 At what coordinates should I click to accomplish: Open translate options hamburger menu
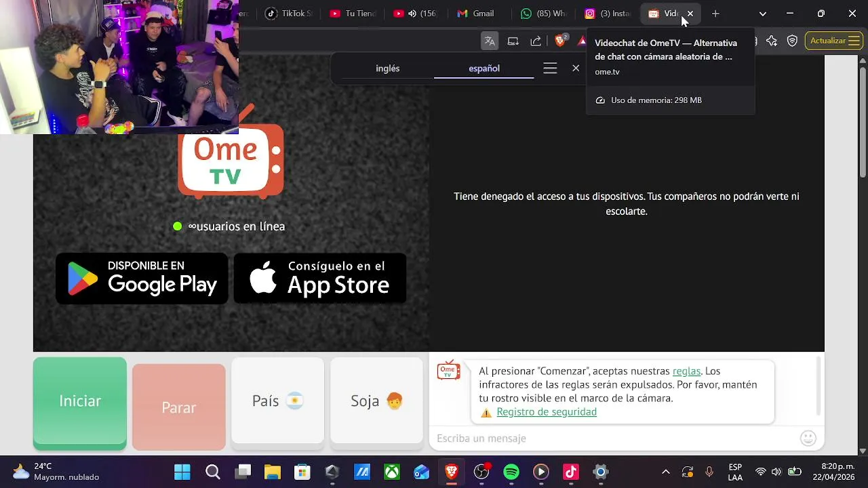[550, 68]
